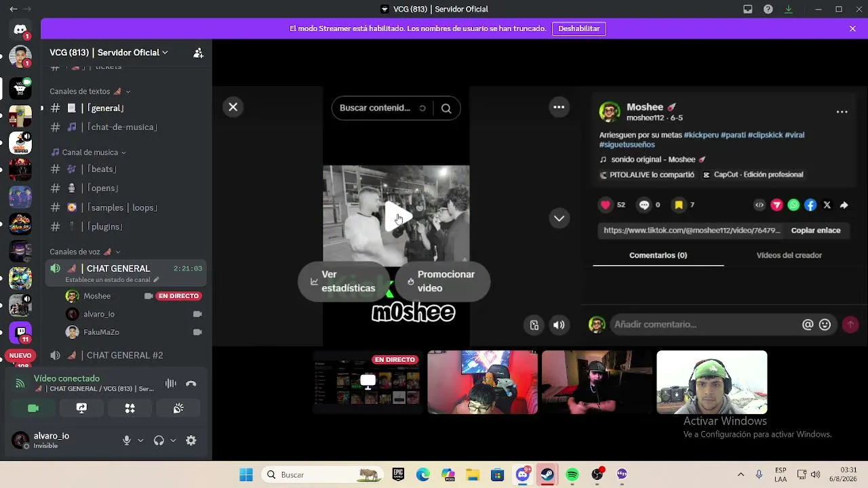Open the #siguetusueños hashtag link
The width and height of the screenshot is (868, 488).
[x=627, y=144]
